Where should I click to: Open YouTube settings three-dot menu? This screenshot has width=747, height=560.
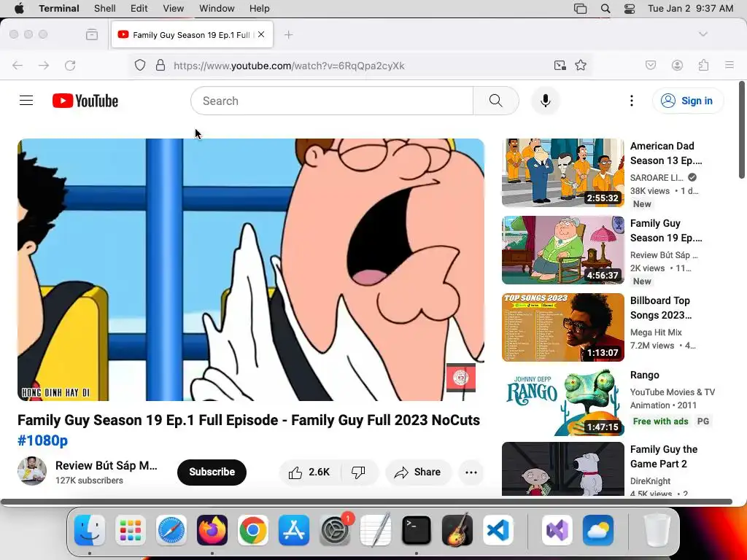tap(632, 101)
